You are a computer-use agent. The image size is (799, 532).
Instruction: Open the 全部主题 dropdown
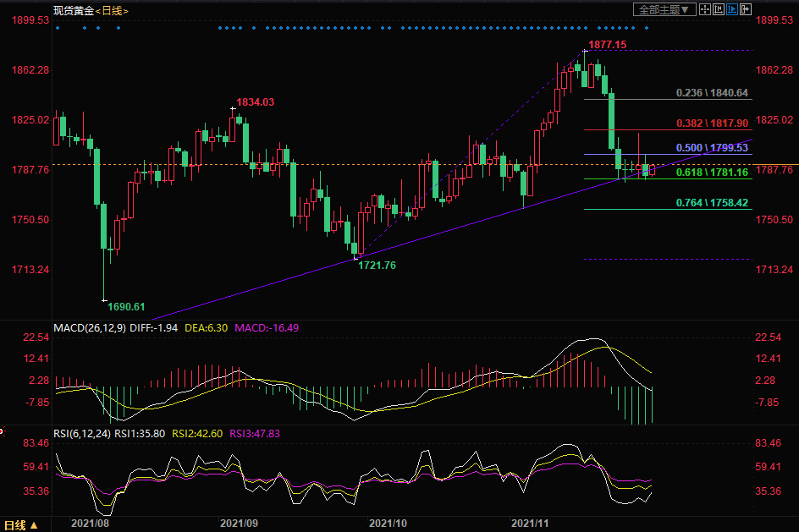664,9
